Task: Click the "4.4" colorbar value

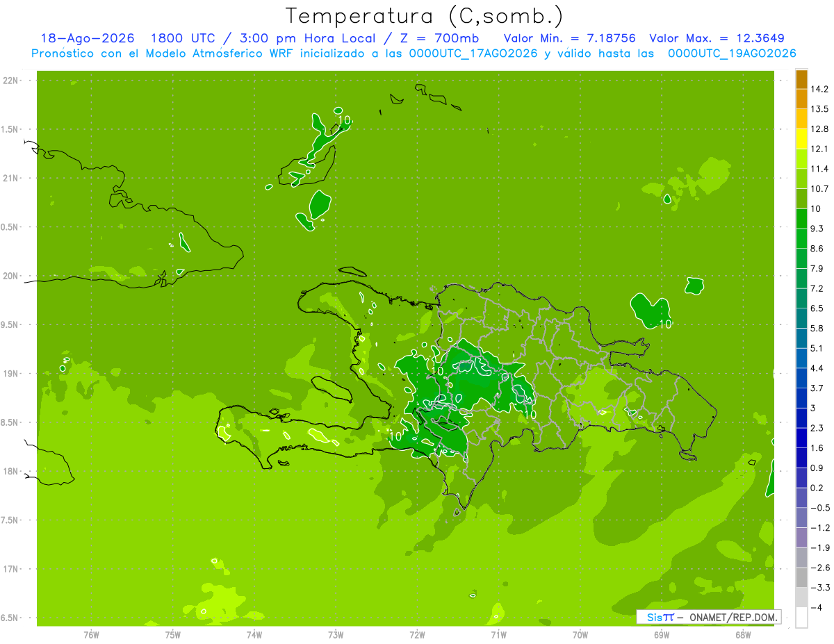Action: [x=817, y=368]
